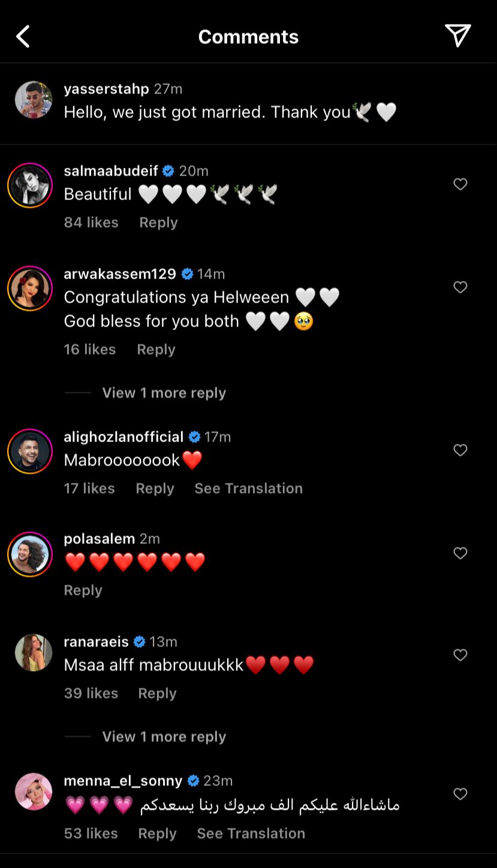The image size is (497, 868).
Task: Tap the back arrow icon
Action: [23, 37]
